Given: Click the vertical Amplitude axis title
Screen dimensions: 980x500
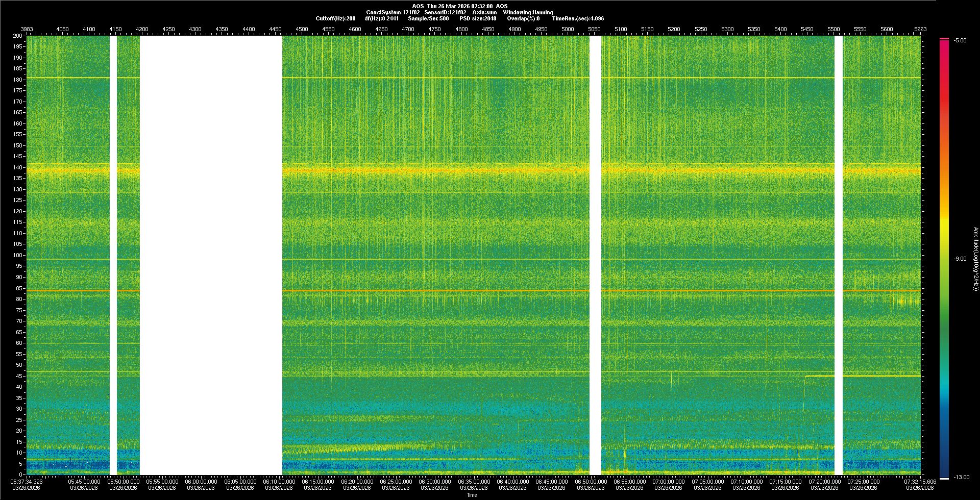Looking at the screenshot, I should coord(975,259).
